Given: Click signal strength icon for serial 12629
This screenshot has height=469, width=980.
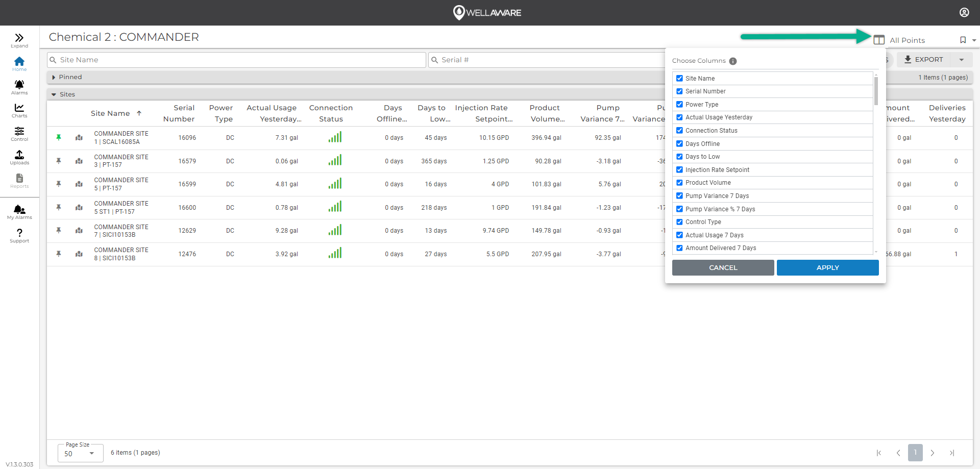Looking at the screenshot, I should 335,230.
